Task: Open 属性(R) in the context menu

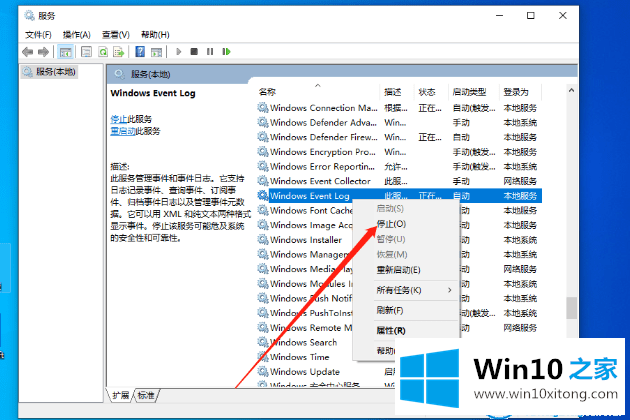Action: pyautogui.click(x=391, y=330)
